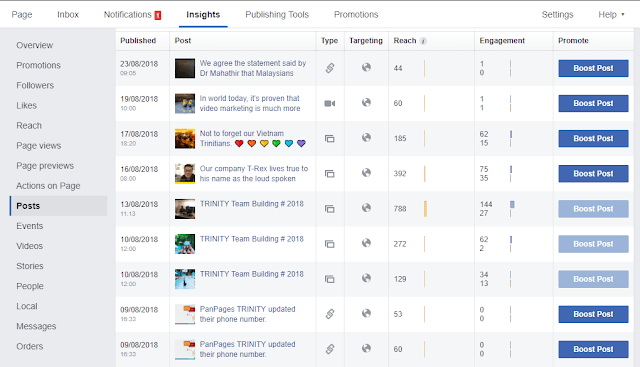640x367 pixels.
Task: Open the Dr Mahathir post thumbnail
Action: tap(185, 68)
